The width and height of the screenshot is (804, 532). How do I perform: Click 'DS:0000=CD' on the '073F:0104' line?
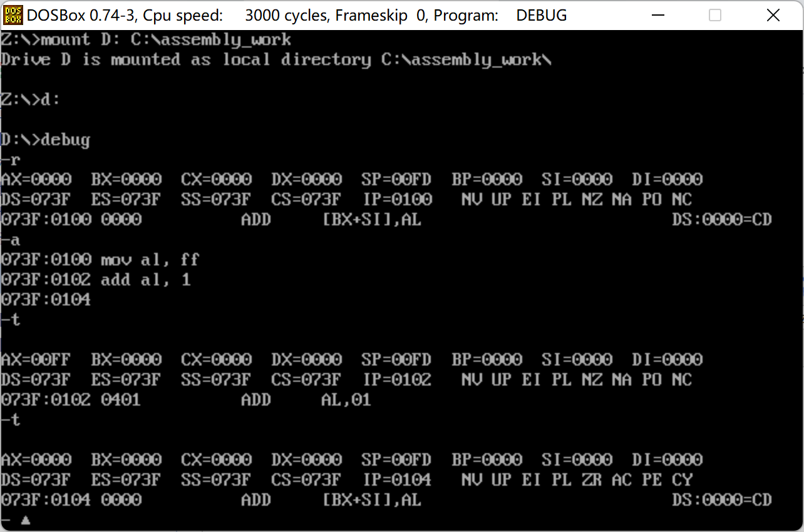click(x=722, y=501)
